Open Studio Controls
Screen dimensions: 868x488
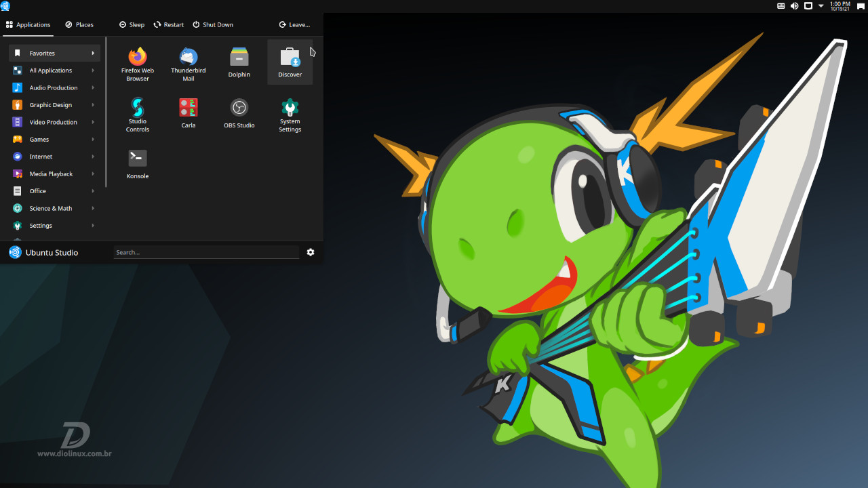(138, 113)
